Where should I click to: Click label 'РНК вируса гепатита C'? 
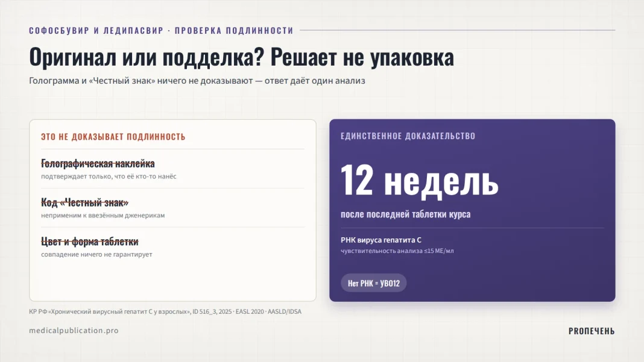[381, 240]
